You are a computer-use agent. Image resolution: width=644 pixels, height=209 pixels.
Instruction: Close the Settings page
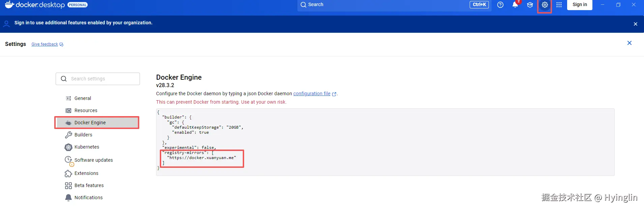tap(629, 43)
